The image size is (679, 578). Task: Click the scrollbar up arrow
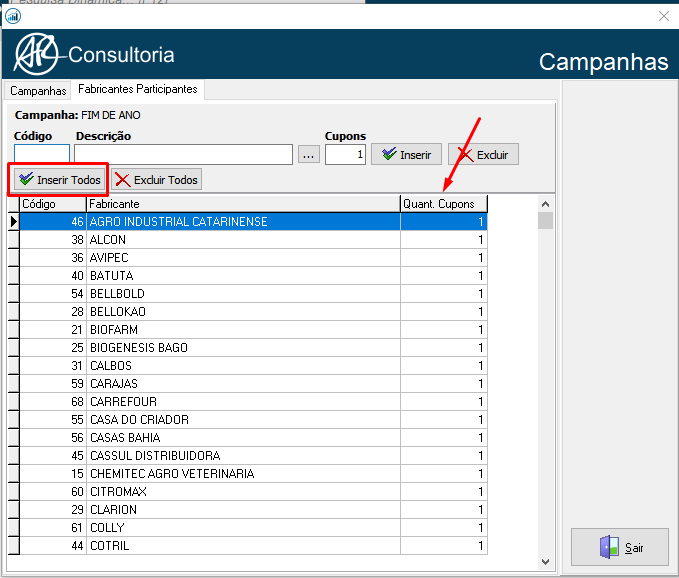click(546, 204)
